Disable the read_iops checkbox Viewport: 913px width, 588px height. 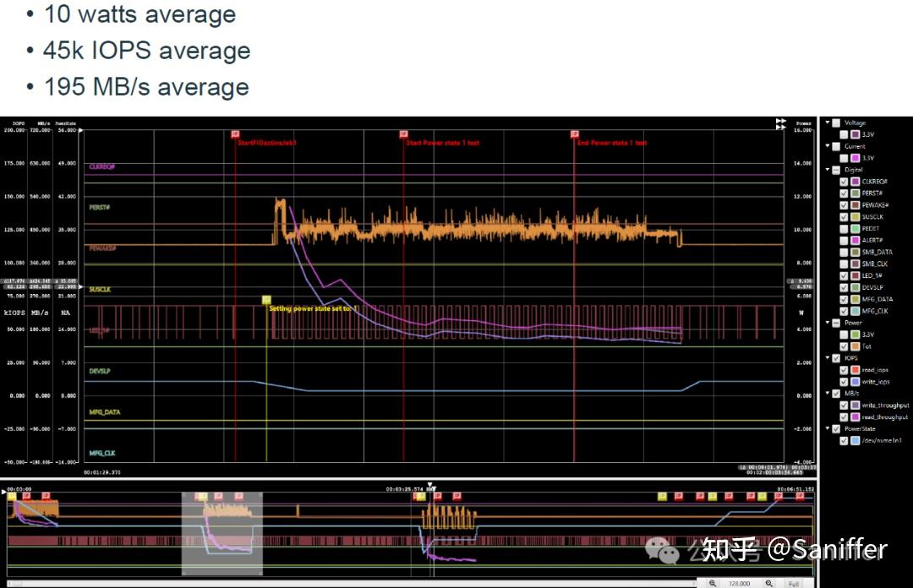pos(843,369)
